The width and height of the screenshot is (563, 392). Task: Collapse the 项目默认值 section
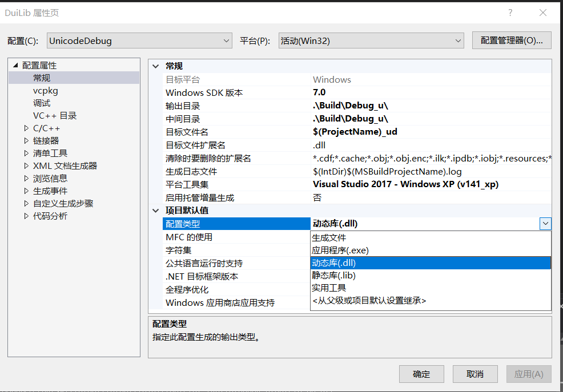155,210
